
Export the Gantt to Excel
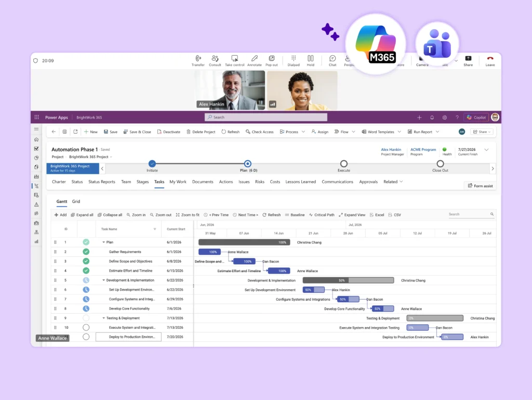click(377, 215)
